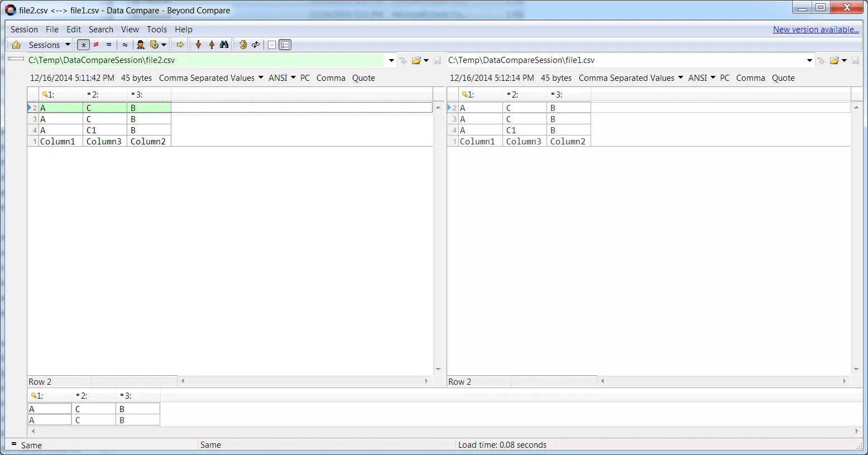
Task: Expand right Open File folder dropdown arrow
Action: coord(845,60)
